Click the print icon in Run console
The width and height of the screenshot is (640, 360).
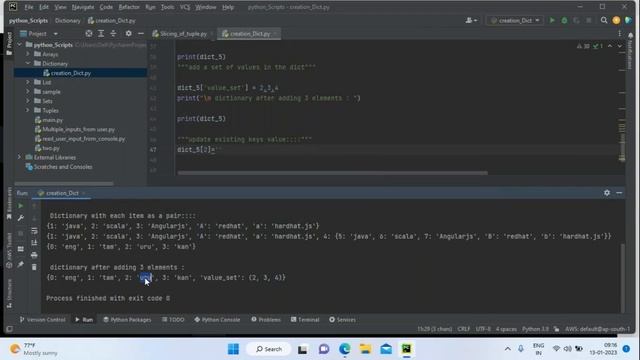pyautogui.click(x=34, y=255)
